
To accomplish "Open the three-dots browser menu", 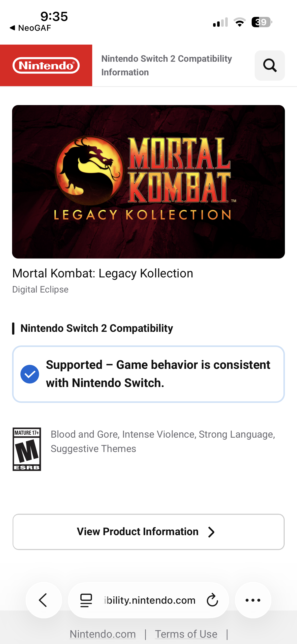I will click(253, 600).
